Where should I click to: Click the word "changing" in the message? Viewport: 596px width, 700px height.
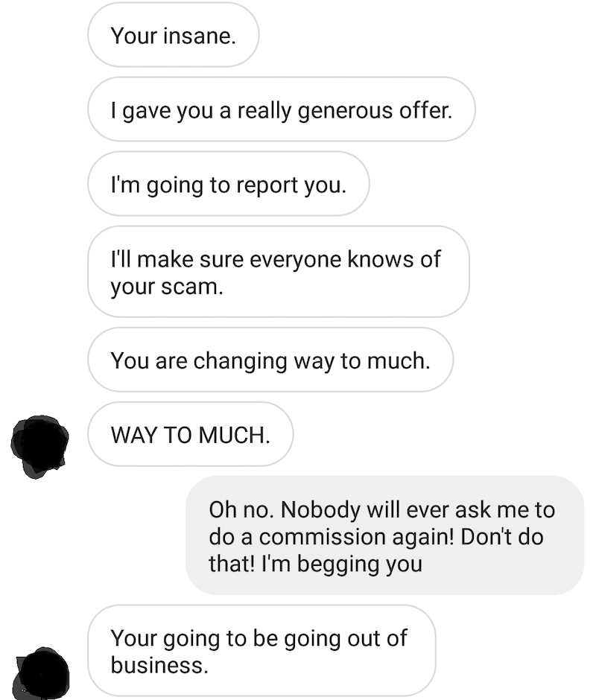(240, 362)
